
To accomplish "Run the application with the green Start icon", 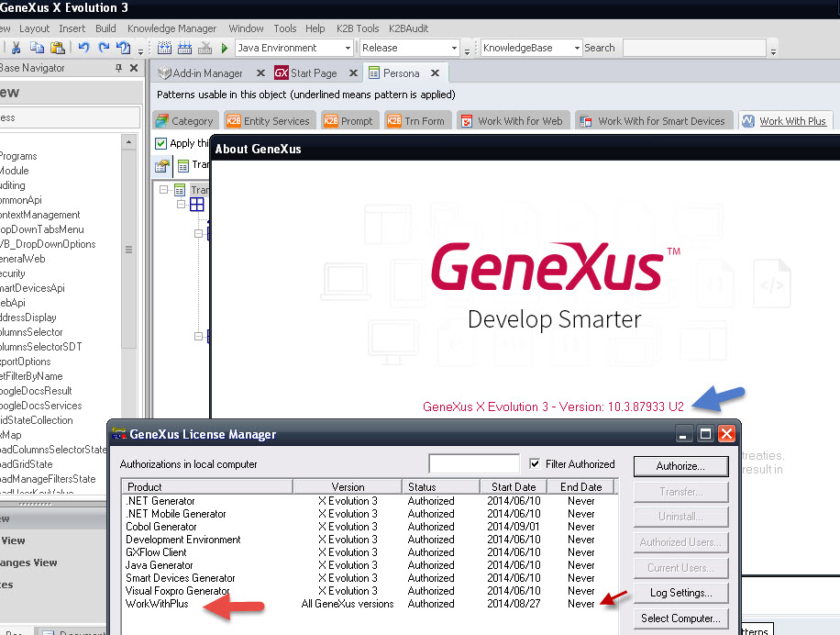I will pyautogui.click(x=224, y=48).
